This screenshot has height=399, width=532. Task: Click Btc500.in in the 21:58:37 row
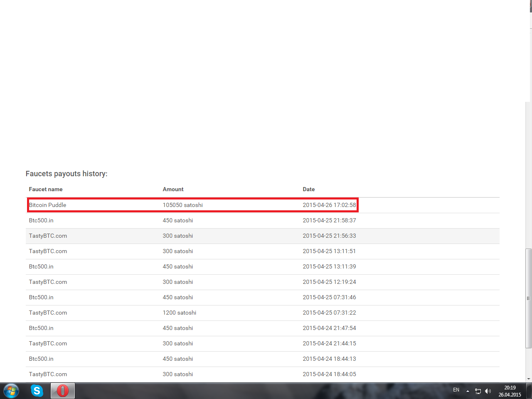coord(41,220)
